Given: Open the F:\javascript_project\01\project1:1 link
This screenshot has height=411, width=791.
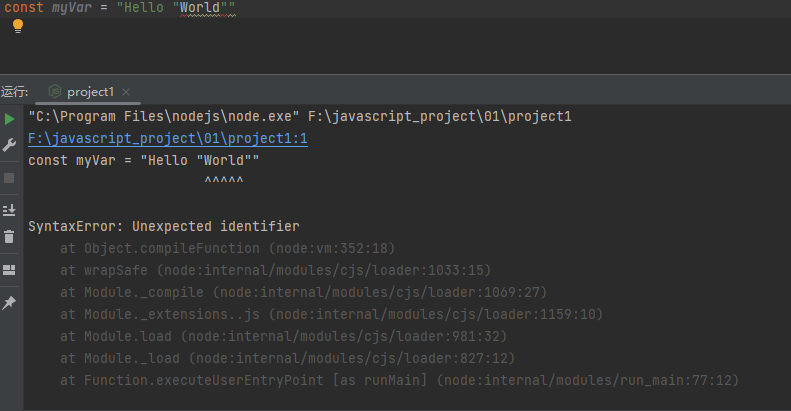Looking at the screenshot, I should point(167,139).
